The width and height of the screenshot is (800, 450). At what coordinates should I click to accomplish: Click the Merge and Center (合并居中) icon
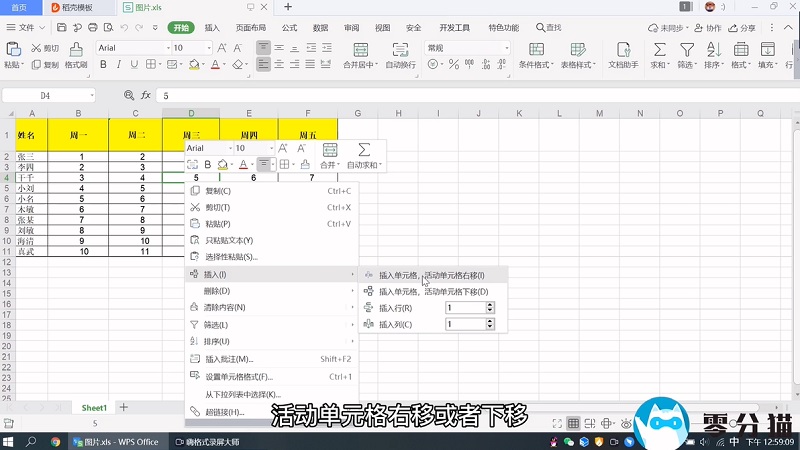pyautogui.click(x=357, y=49)
